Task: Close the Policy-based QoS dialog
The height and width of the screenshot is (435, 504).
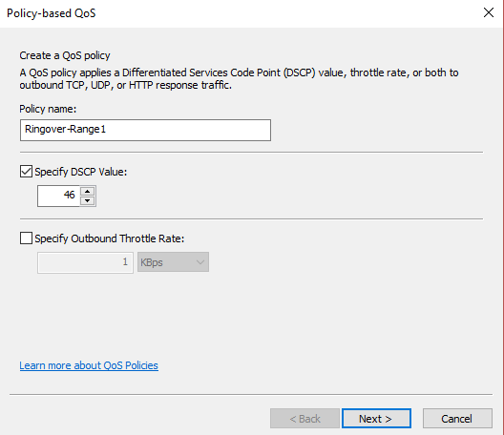Action: coord(489,12)
